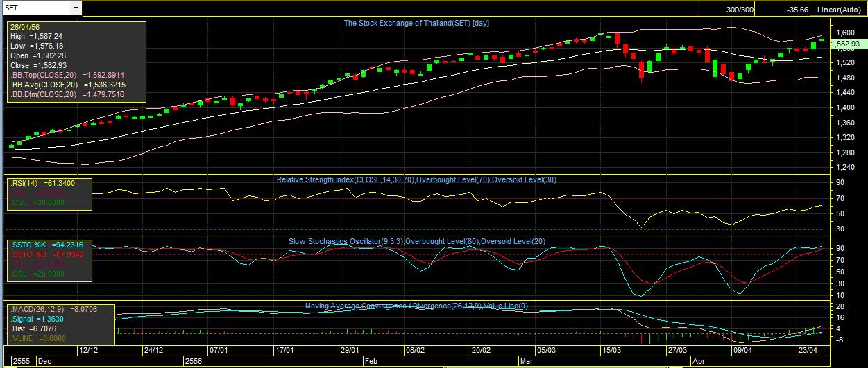
Task: Click the 1,600 price axis label
Action: [x=846, y=33]
